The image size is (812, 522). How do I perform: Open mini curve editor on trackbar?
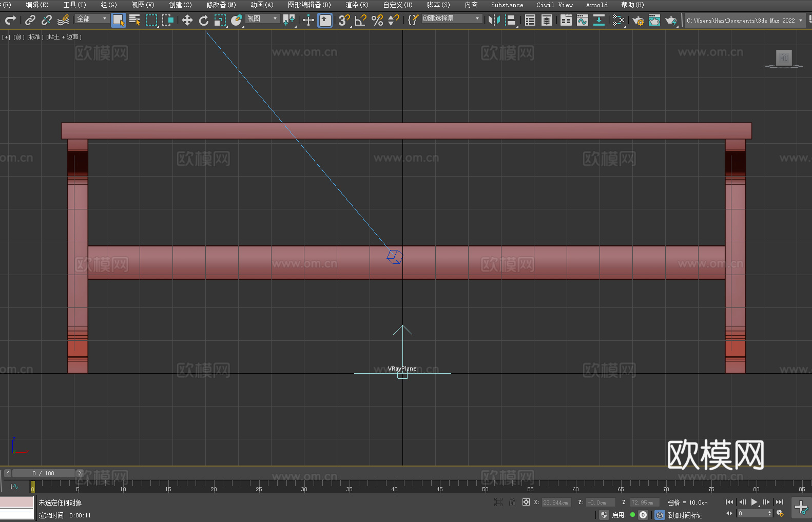click(14, 486)
